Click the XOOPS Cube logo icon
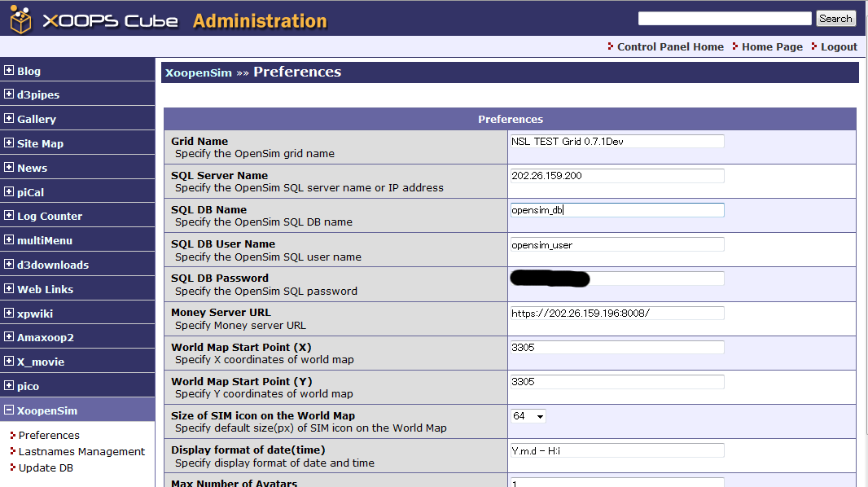This screenshot has height=487, width=868. click(x=20, y=20)
